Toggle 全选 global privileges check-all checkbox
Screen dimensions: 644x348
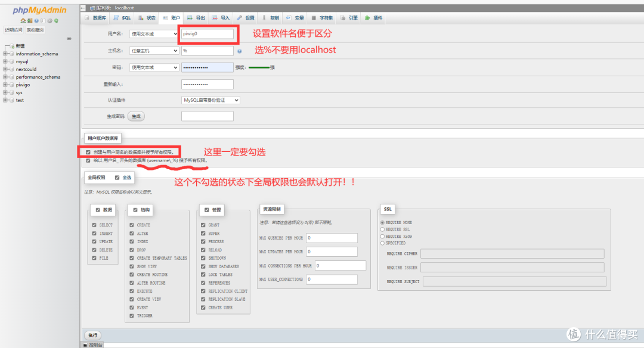point(117,178)
